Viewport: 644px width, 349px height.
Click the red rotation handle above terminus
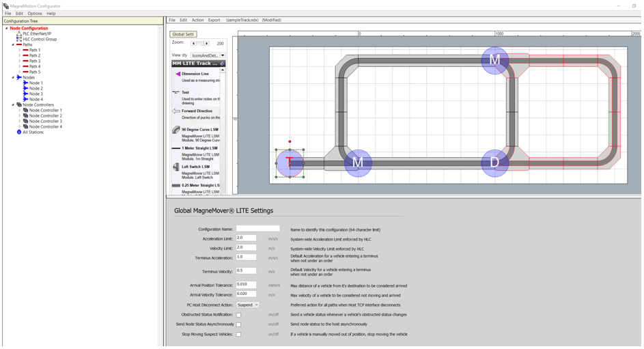pos(290,141)
